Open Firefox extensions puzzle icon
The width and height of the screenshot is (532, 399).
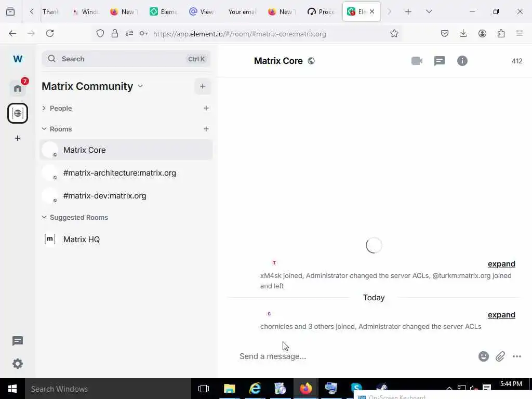point(501,33)
